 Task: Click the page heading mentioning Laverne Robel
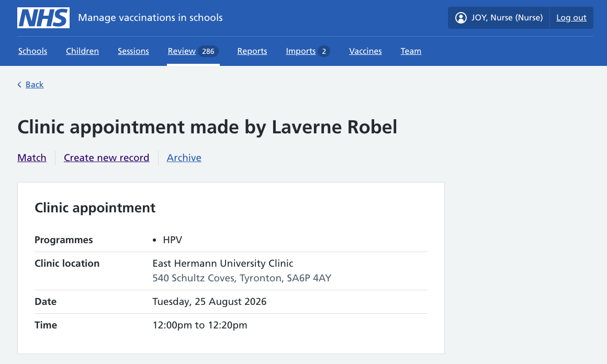(x=207, y=127)
